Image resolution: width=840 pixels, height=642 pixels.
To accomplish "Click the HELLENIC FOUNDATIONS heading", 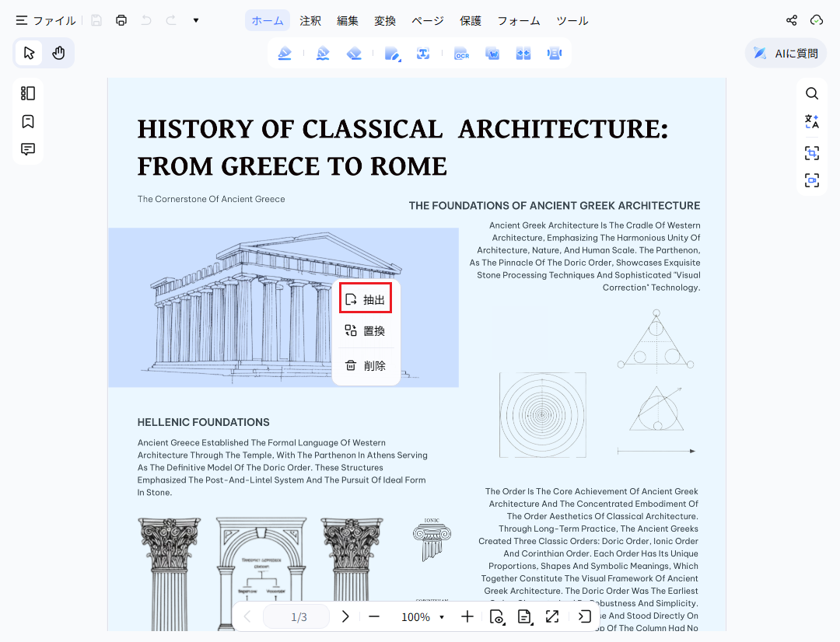I will coord(204,422).
